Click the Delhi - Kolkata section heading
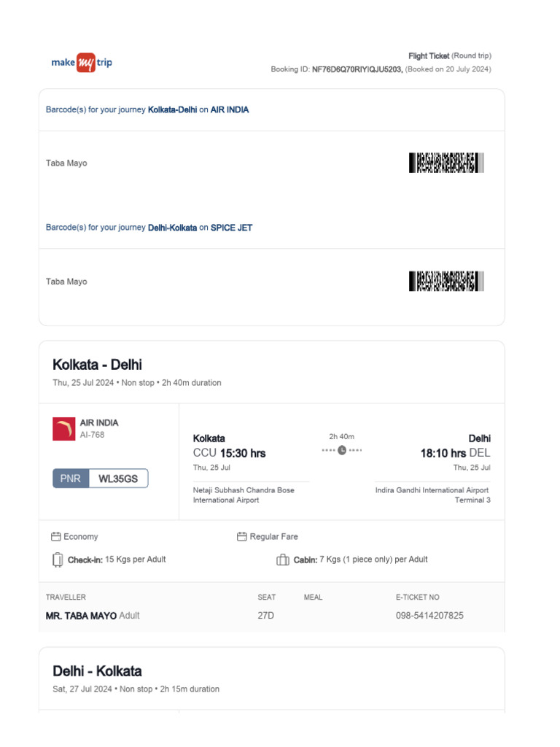Screen dimensions: 560x747 (x=97, y=671)
